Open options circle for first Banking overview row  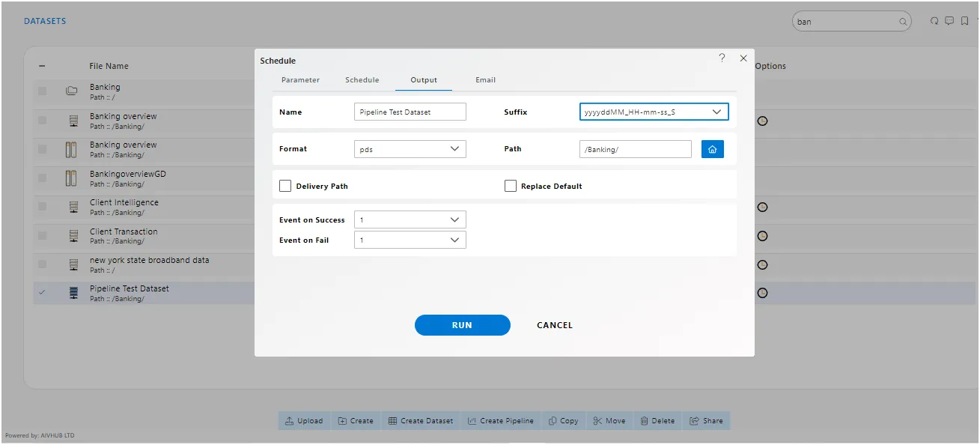point(762,121)
